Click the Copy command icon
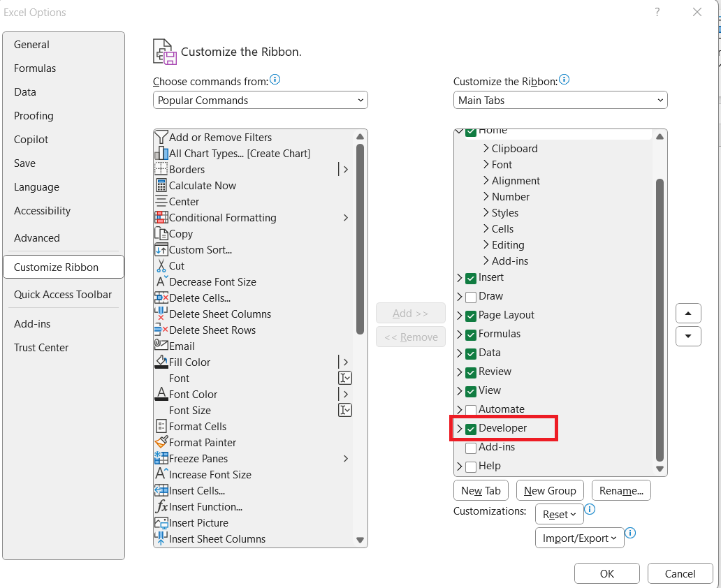This screenshot has height=588, width=721. coord(161,233)
